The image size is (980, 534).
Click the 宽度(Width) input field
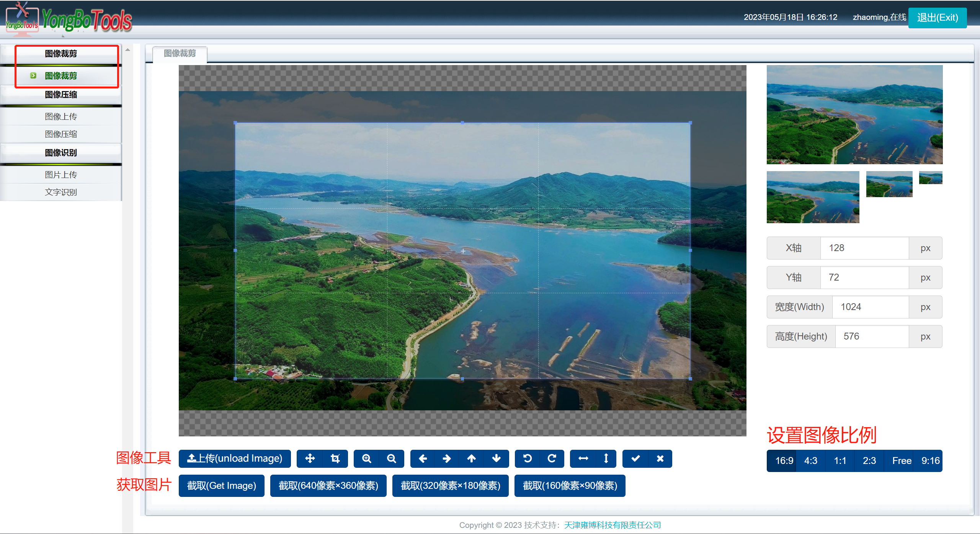point(870,307)
